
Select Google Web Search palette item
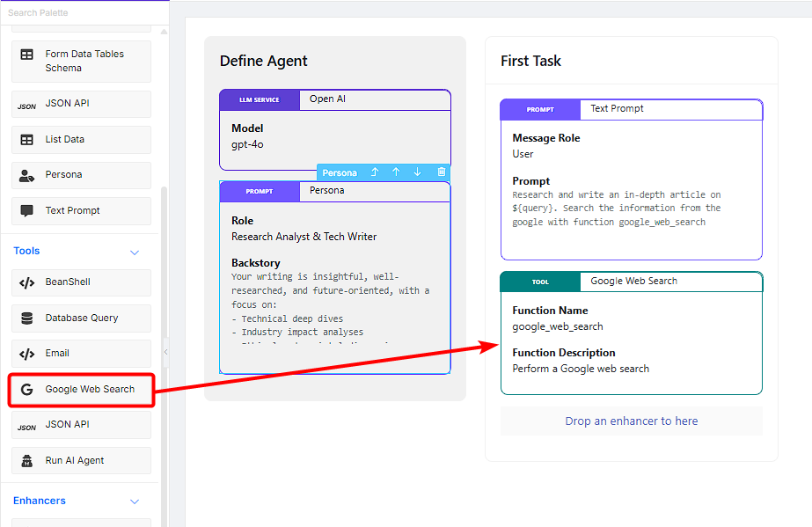[x=81, y=390]
